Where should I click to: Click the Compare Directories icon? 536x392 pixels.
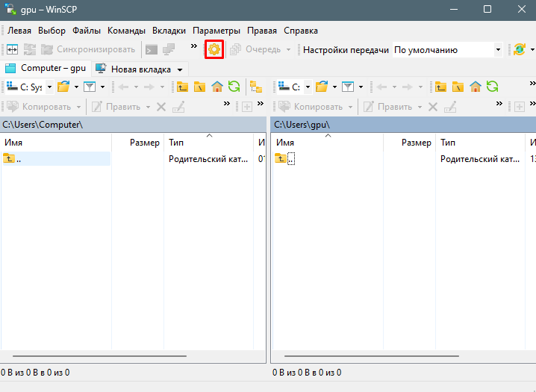pyautogui.click(x=12, y=49)
